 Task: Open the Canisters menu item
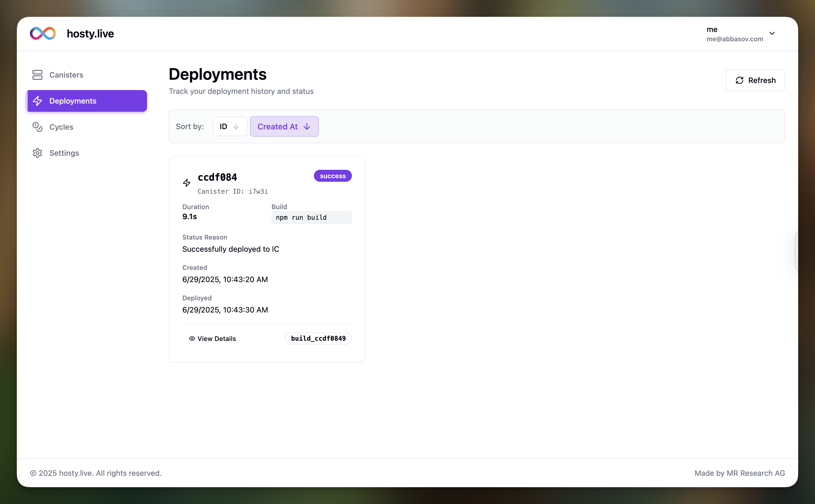tap(66, 75)
